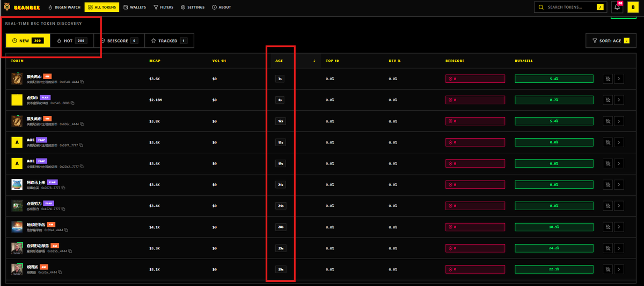Click the buy/sell bar showing 22.1%

(x=554, y=269)
